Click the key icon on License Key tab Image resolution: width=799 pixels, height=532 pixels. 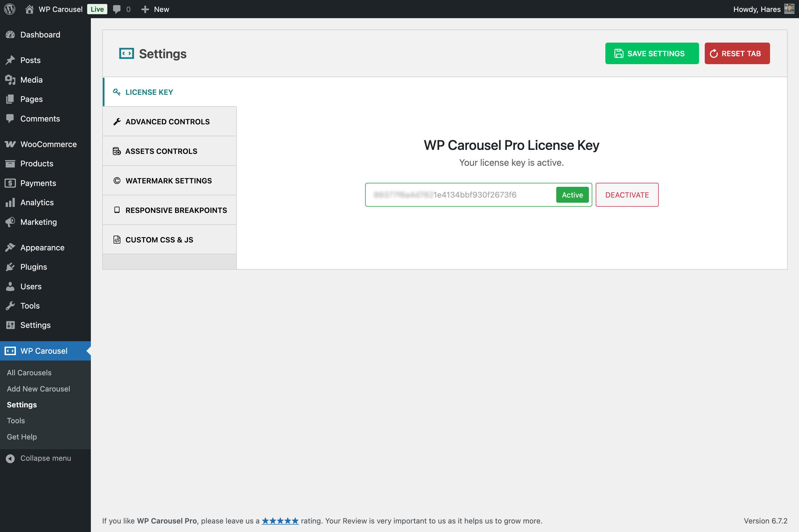pyautogui.click(x=117, y=92)
